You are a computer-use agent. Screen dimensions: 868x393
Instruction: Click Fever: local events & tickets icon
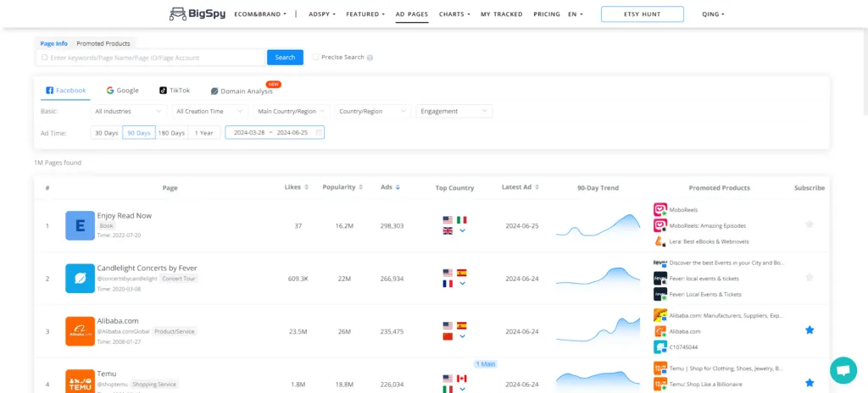(659, 279)
